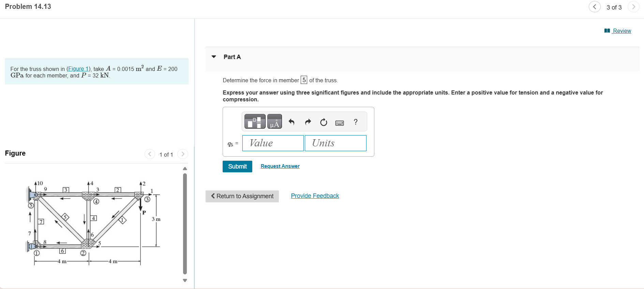Click the Units input field
Image resolution: width=644 pixels, height=289 pixels.
tap(335, 143)
